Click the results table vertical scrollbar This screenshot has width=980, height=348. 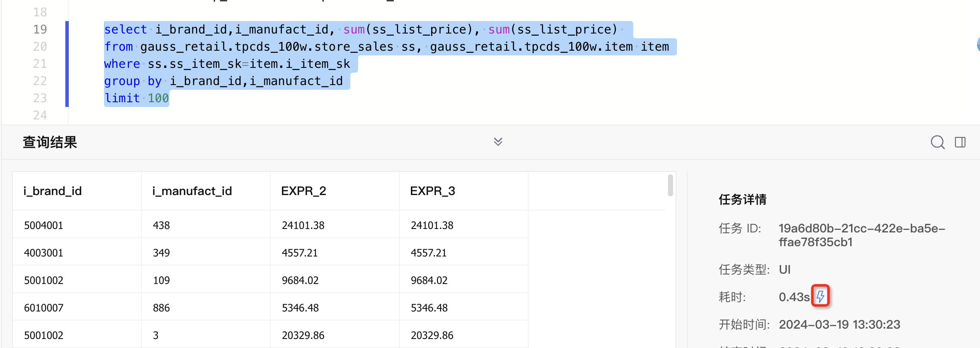click(670, 186)
